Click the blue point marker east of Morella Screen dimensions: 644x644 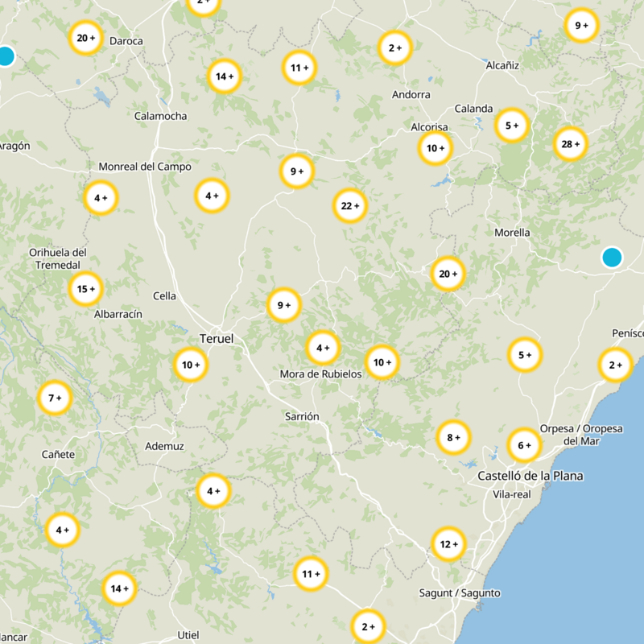click(x=612, y=258)
